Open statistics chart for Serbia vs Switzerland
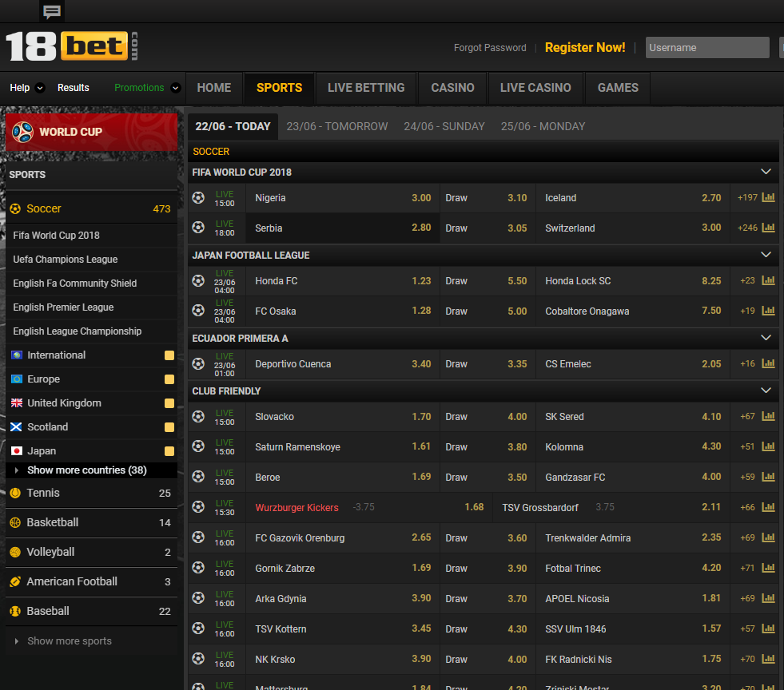 point(768,228)
